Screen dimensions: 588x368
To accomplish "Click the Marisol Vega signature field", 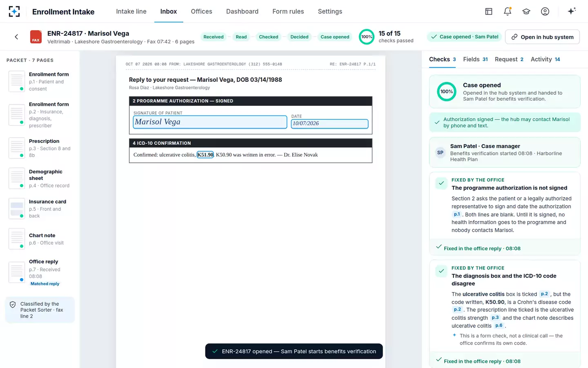I will point(210,122).
